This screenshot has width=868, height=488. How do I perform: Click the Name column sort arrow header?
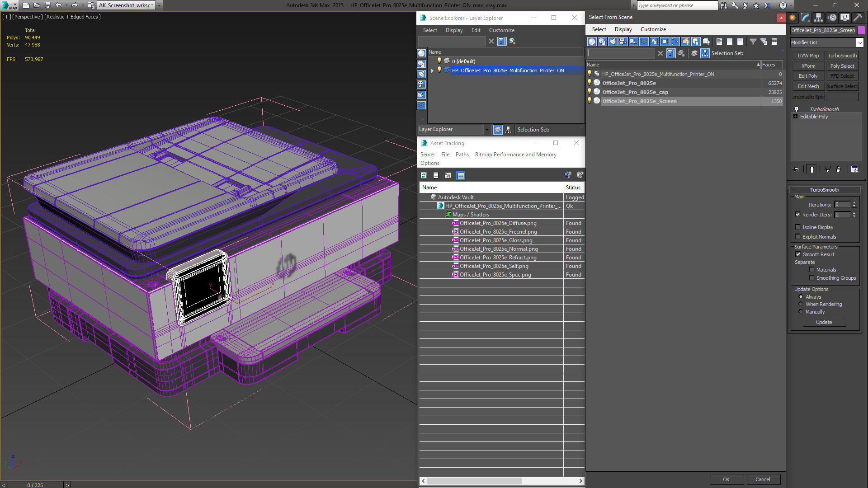[x=758, y=65]
